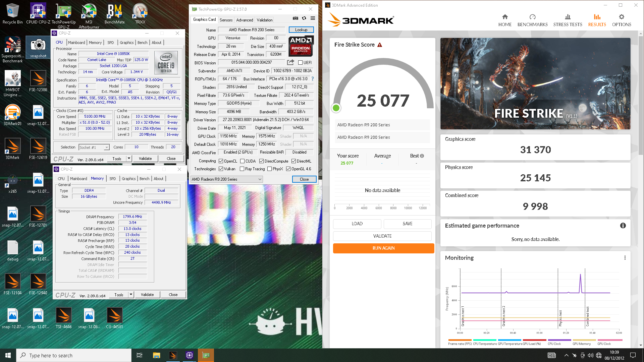Open 3DMark OPTIONS gear
This screenshot has width=644, height=362.
pos(622,20)
